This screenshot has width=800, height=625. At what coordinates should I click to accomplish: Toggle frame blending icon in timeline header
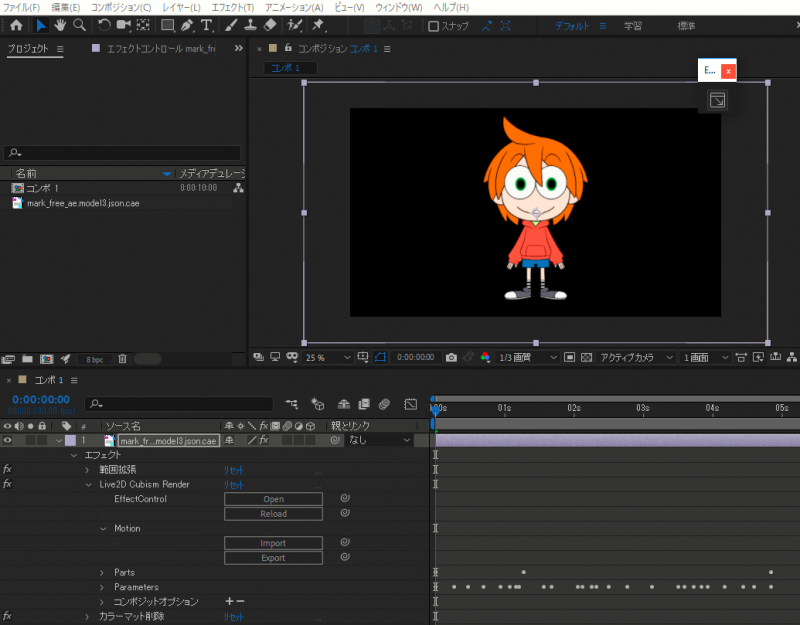coord(364,404)
